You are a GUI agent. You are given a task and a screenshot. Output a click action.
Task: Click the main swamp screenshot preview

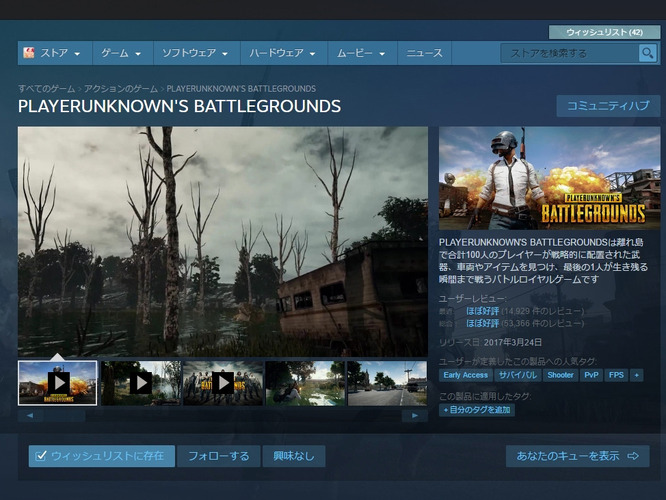point(223,241)
